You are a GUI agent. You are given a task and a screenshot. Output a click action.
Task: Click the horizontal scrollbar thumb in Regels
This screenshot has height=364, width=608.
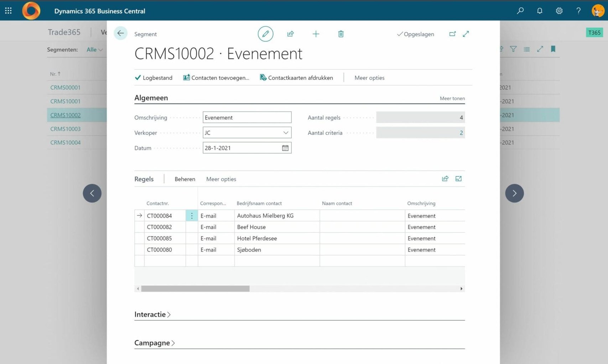pyautogui.click(x=195, y=288)
